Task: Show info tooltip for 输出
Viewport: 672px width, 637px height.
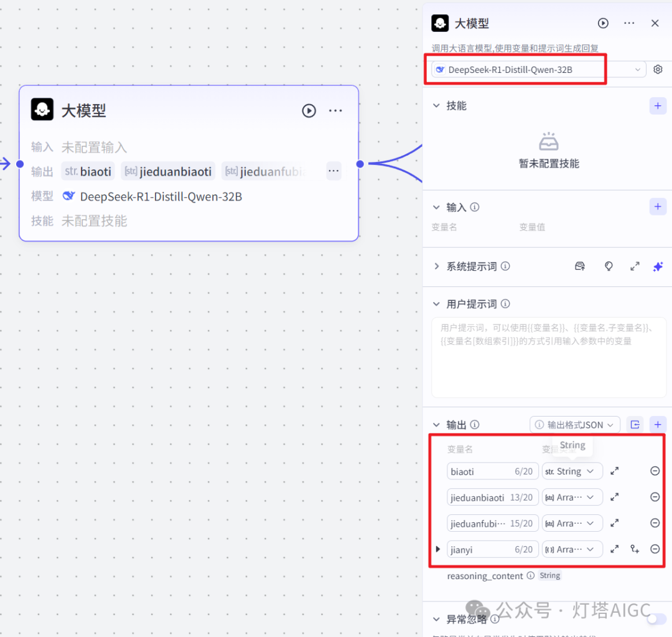Action: click(x=474, y=425)
